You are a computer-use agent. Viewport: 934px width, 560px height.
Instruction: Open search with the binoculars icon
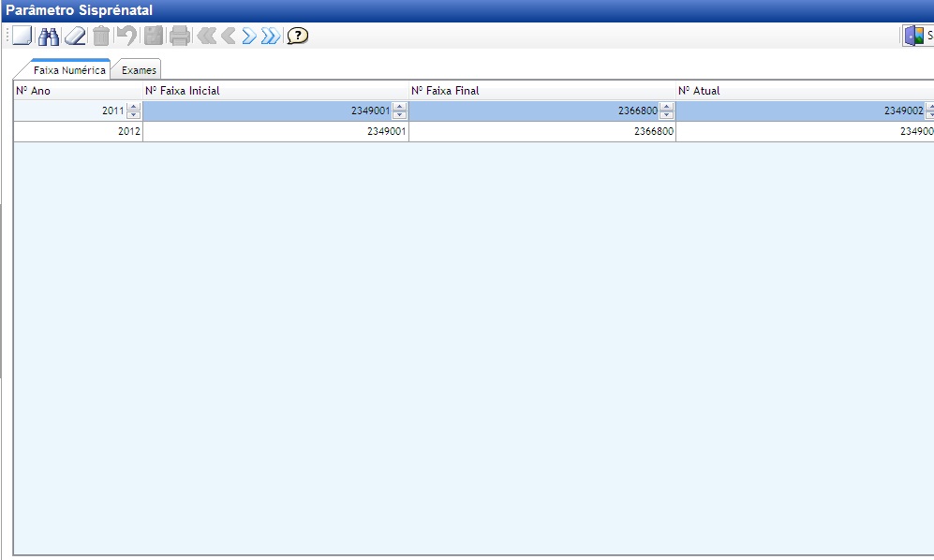(x=49, y=36)
